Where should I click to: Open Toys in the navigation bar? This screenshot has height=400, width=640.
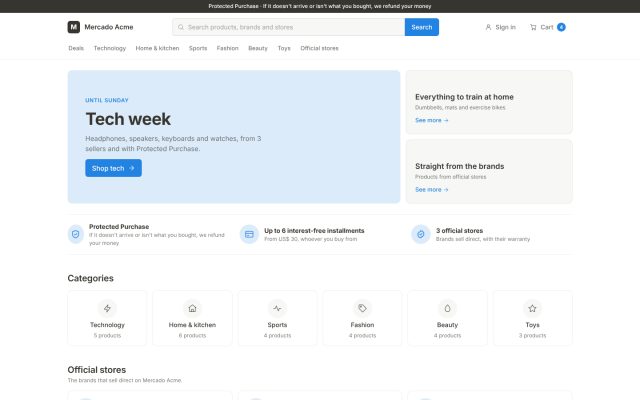pyautogui.click(x=284, y=48)
